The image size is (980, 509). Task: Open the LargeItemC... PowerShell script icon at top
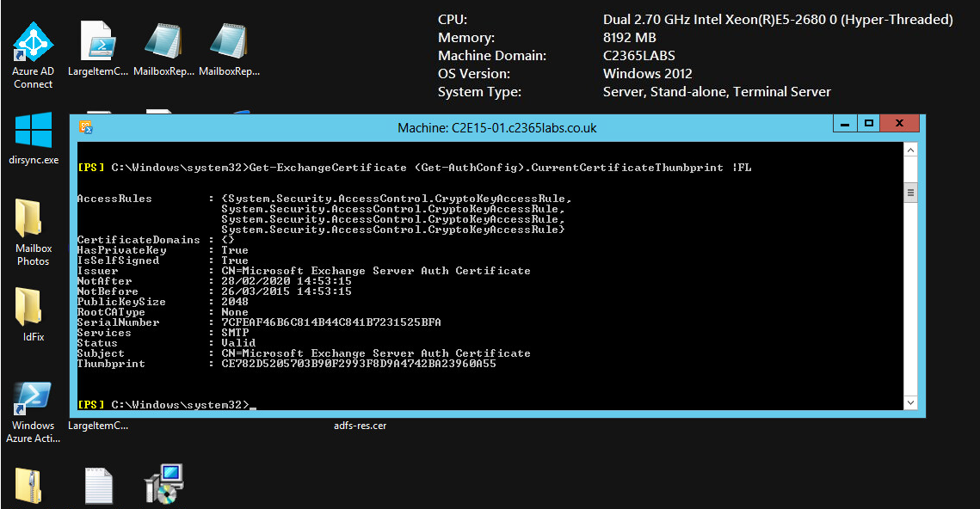[98, 49]
